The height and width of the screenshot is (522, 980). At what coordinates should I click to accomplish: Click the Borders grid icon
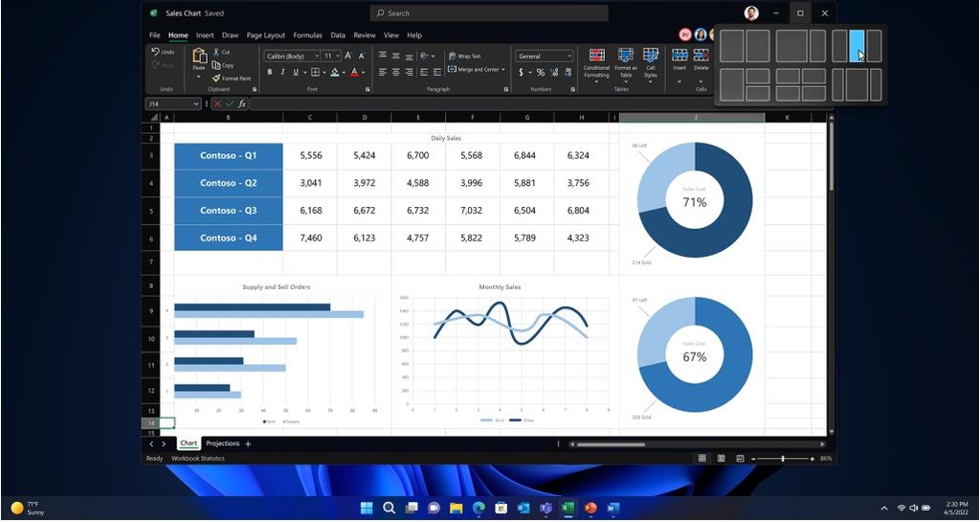[x=315, y=72]
